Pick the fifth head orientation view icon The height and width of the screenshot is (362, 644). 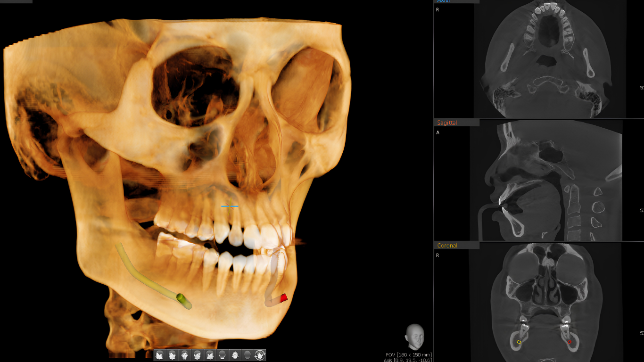pyautogui.click(x=209, y=355)
